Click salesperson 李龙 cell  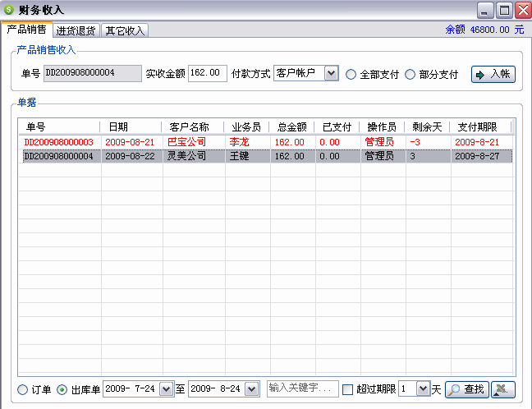[240, 142]
